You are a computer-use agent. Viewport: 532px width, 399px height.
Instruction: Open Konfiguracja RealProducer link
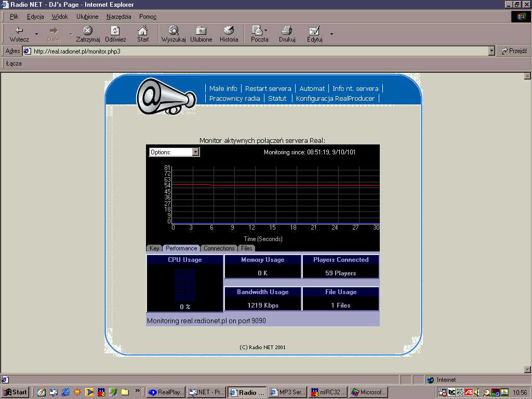(335, 98)
